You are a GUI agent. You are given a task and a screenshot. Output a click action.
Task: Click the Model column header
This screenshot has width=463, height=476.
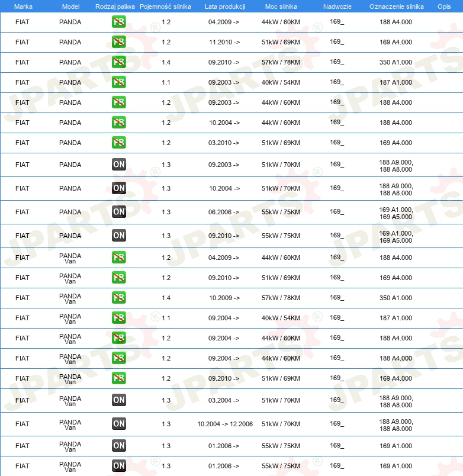point(70,7)
